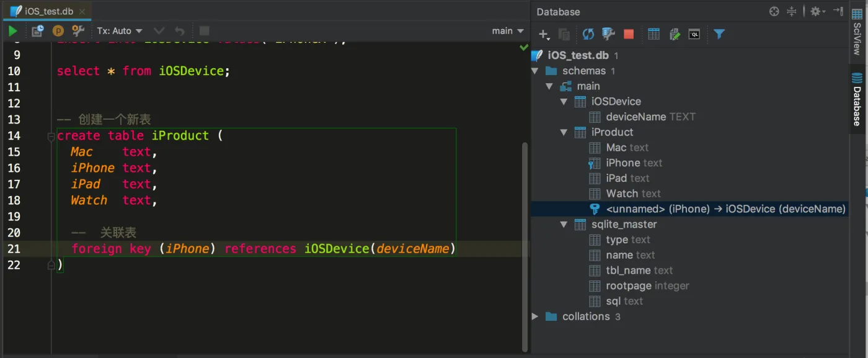Open the SciView side tab

(857, 31)
